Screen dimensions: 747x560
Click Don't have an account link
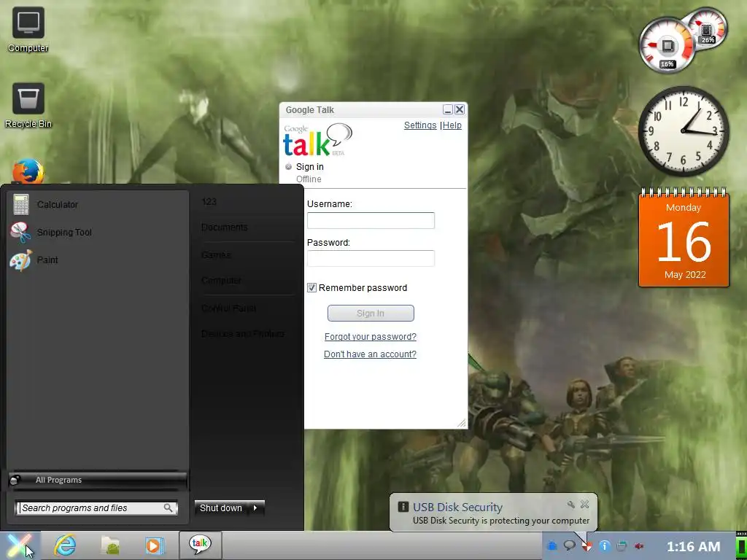coord(370,354)
